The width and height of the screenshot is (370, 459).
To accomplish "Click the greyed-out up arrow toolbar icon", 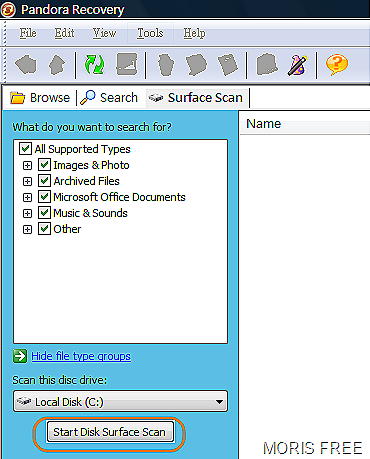I will pos(57,64).
